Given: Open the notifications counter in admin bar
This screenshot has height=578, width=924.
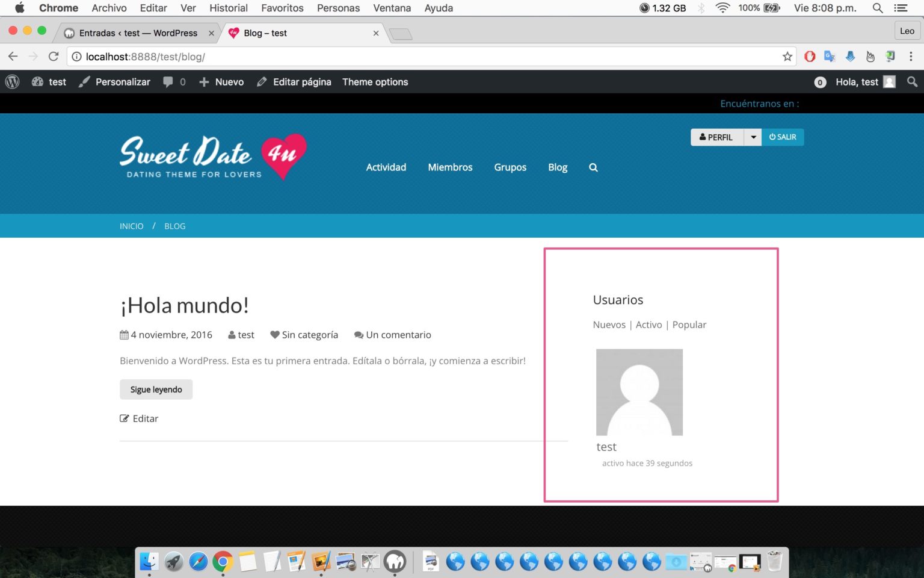Looking at the screenshot, I should (820, 82).
